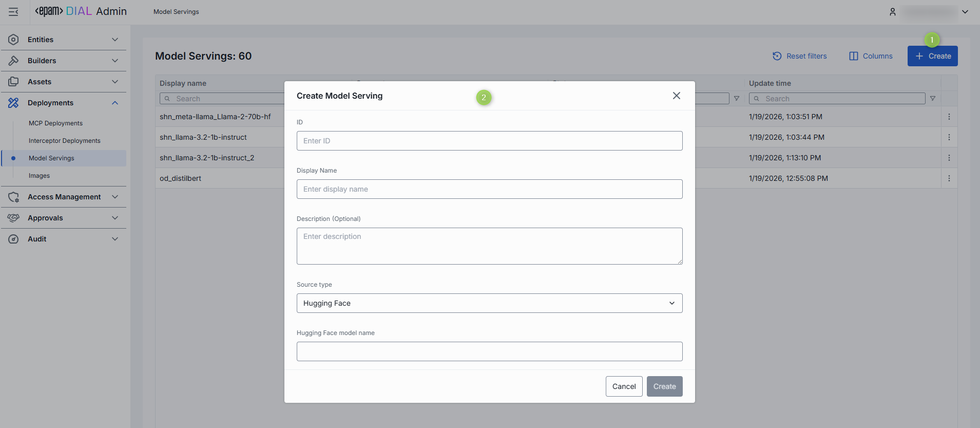Open the user profile icon menu
980x428 pixels.
(x=893, y=12)
